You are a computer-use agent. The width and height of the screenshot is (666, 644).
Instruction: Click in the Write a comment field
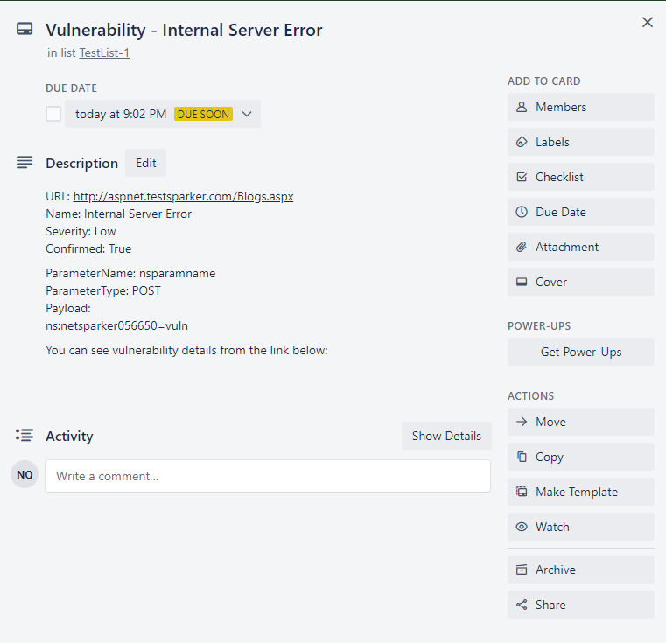pyautogui.click(x=267, y=476)
